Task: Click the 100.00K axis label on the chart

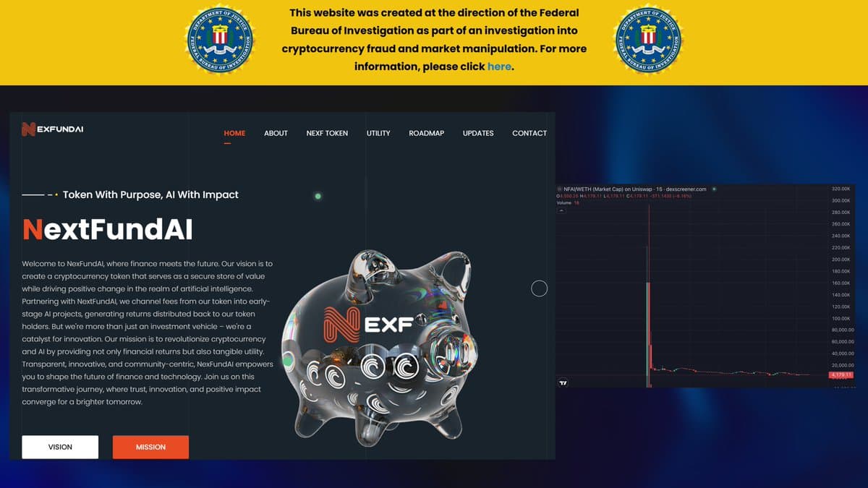Action: pyautogui.click(x=841, y=318)
